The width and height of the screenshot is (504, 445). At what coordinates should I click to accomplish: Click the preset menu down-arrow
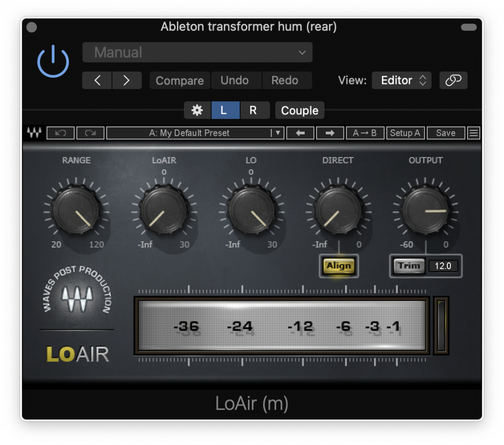(278, 133)
